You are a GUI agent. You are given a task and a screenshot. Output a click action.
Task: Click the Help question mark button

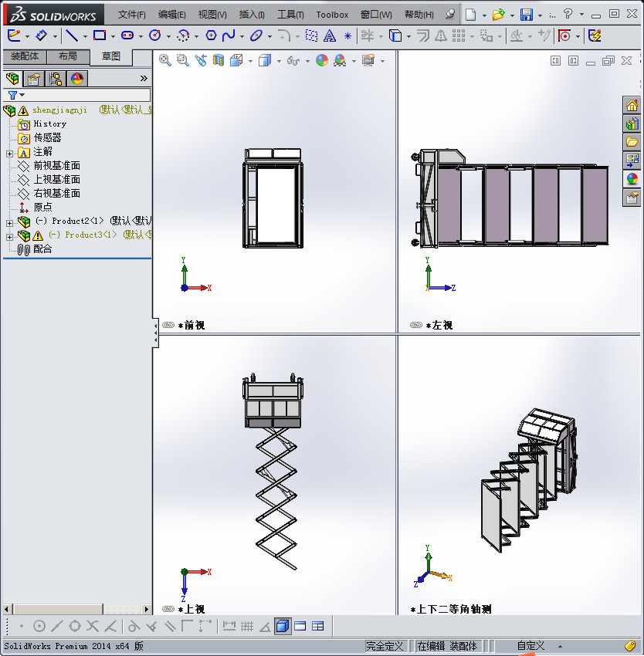click(x=568, y=14)
